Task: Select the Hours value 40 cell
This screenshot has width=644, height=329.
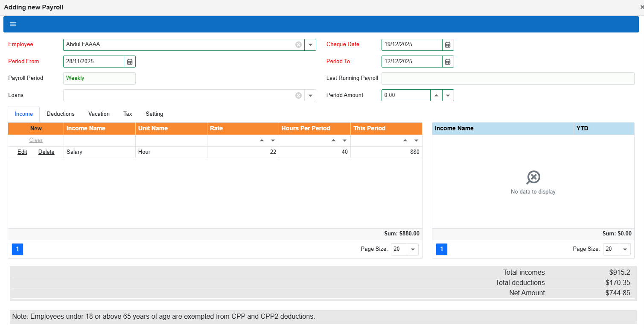Action: pos(315,152)
